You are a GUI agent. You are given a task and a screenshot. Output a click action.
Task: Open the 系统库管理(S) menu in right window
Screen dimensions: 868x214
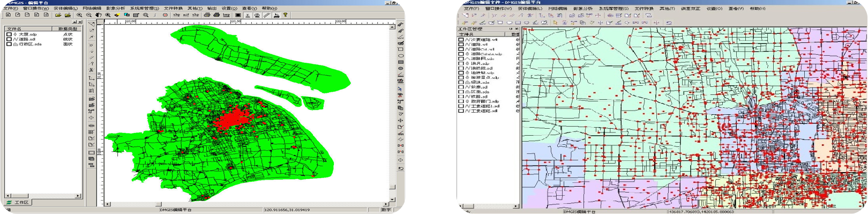tap(613, 9)
